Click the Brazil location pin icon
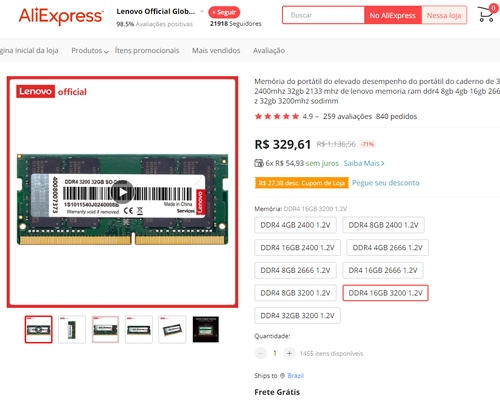500x400 pixels. click(282, 376)
